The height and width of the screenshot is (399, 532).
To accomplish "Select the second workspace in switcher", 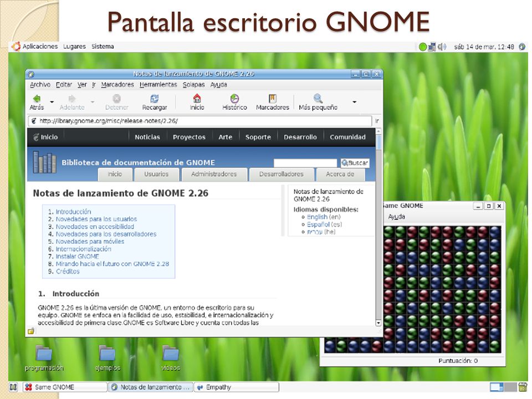I will coord(510,387).
